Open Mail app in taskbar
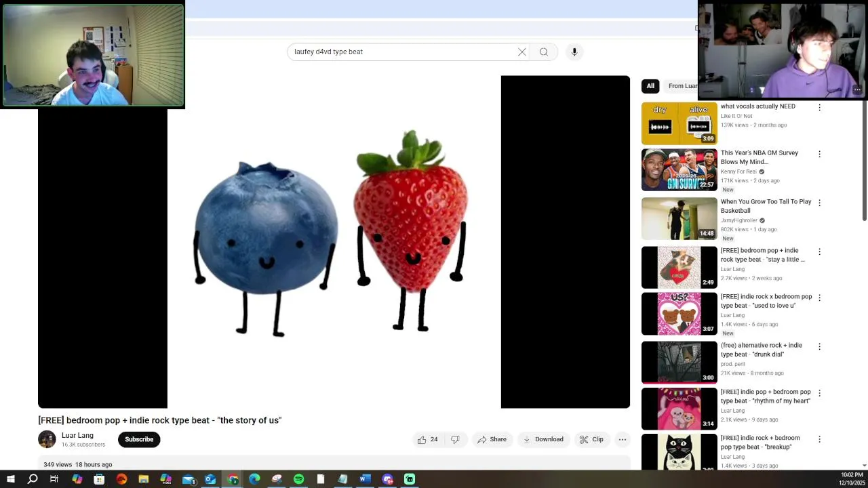 (x=189, y=479)
